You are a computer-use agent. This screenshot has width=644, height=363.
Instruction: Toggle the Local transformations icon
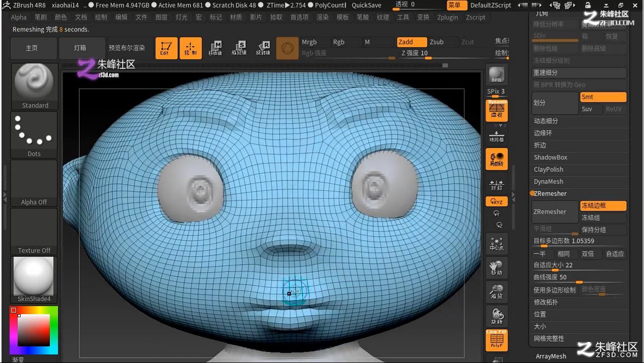[497, 159]
